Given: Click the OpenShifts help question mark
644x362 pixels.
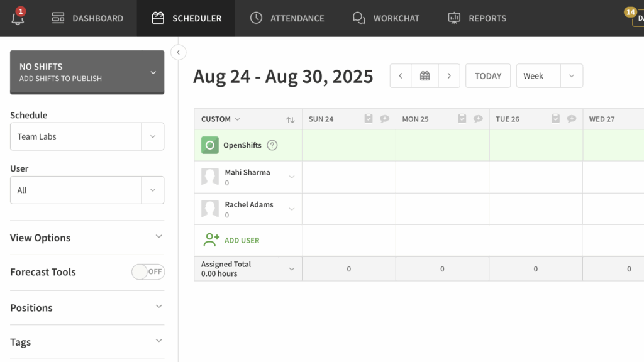Looking at the screenshot, I should 272,145.
